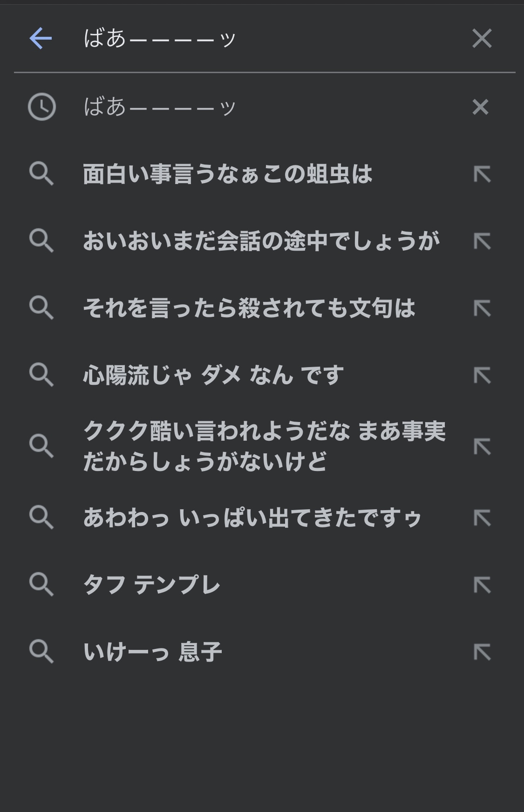This screenshot has width=524, height=812.
Task: Clear the search field with X
Action: click(x=482, y=38)
